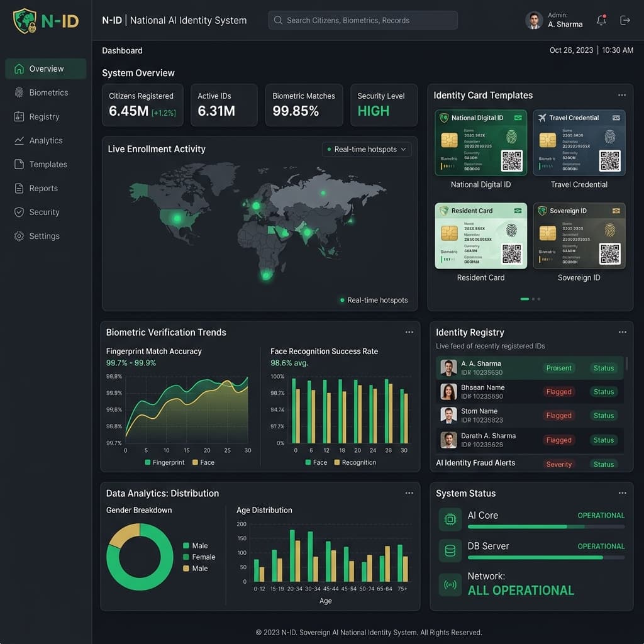Click the Network signal icon
This screenshot has height=644, width=644.
point(450,584)
